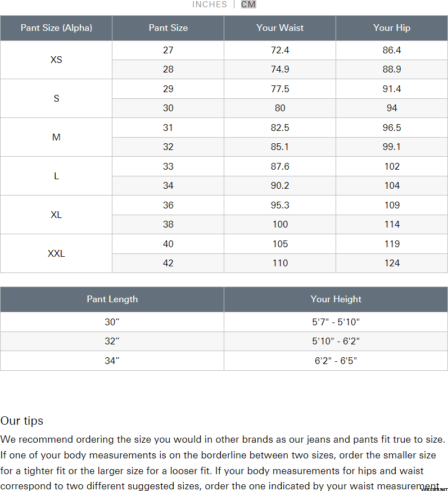Click the Pant Length column header
Viewport: 448px width, 491px height.
tap(112, 299)
